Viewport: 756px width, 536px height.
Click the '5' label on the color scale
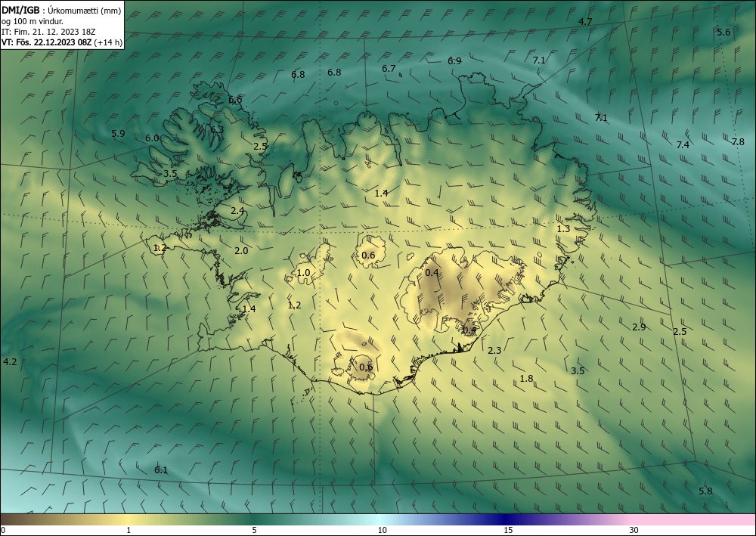click(x=254, y=530)
